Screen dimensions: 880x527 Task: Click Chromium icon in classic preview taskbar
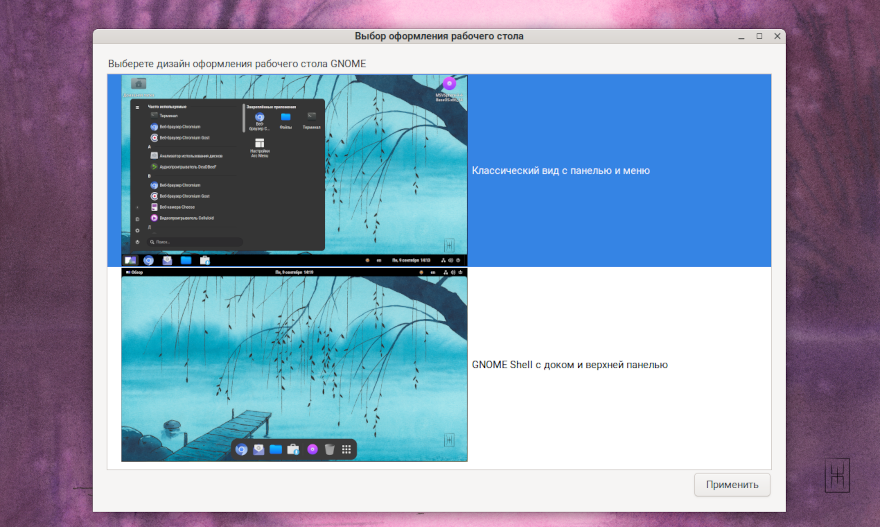point(148,261)
